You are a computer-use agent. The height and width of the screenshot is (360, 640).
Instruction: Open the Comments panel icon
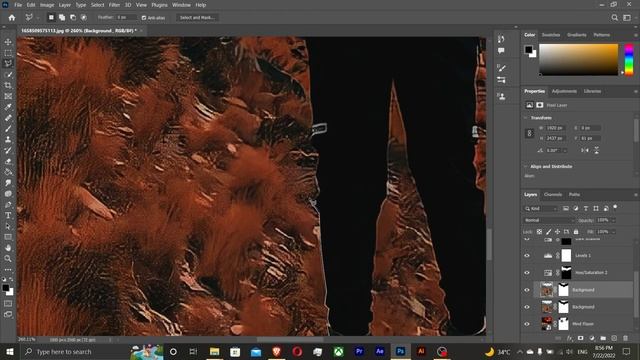tap(501, 51)
